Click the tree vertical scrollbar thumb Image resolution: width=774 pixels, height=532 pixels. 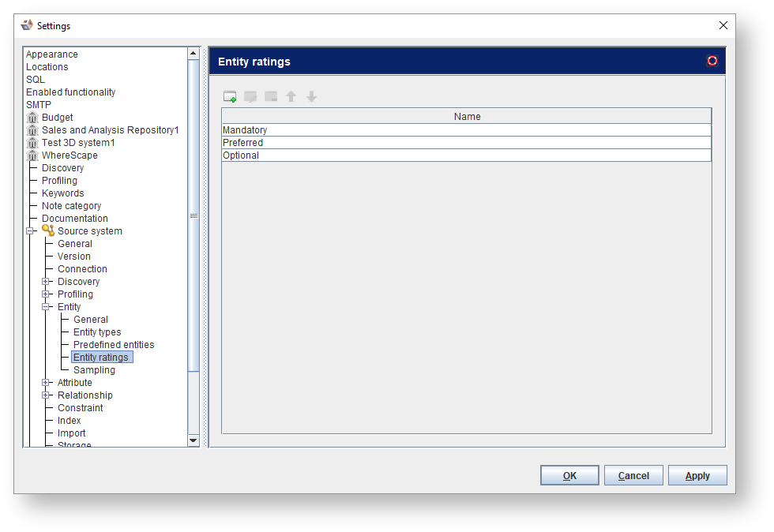click(193, 215)
